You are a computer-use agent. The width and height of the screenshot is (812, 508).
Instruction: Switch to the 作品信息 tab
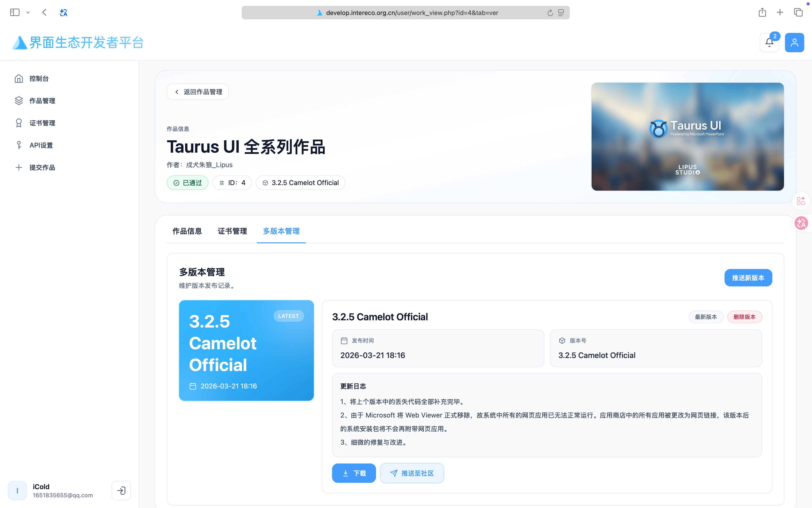pos(187,231)
